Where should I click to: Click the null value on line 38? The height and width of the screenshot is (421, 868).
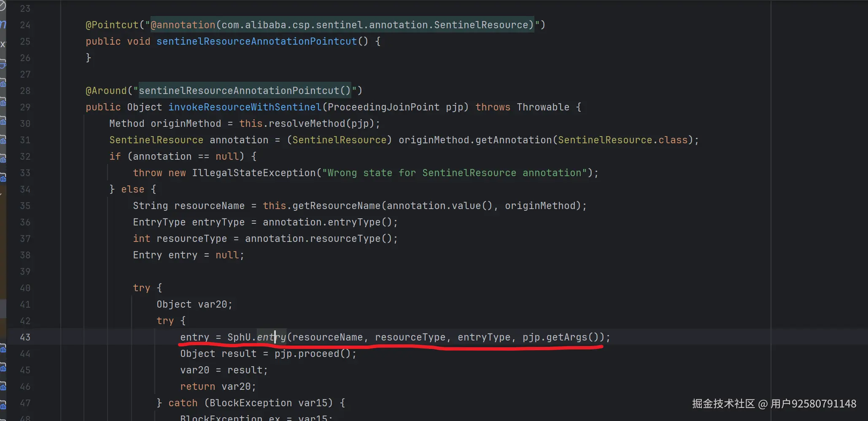[227, 255]
